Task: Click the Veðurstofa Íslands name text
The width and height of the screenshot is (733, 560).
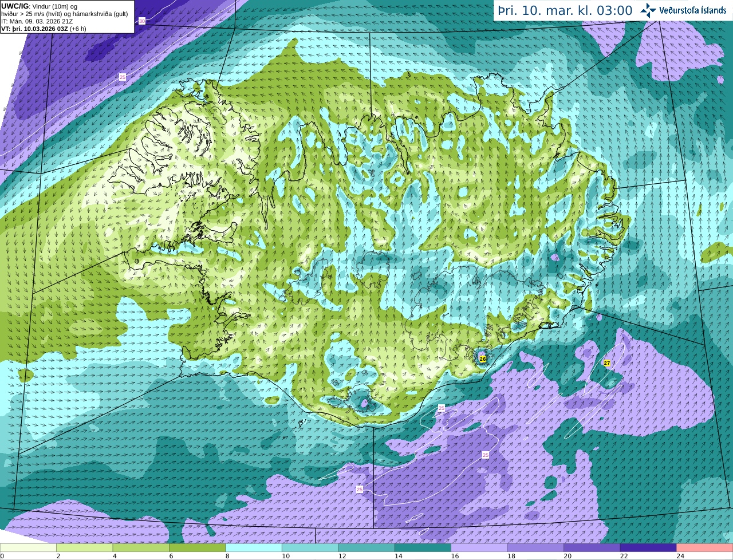Action: pos(692,10)
